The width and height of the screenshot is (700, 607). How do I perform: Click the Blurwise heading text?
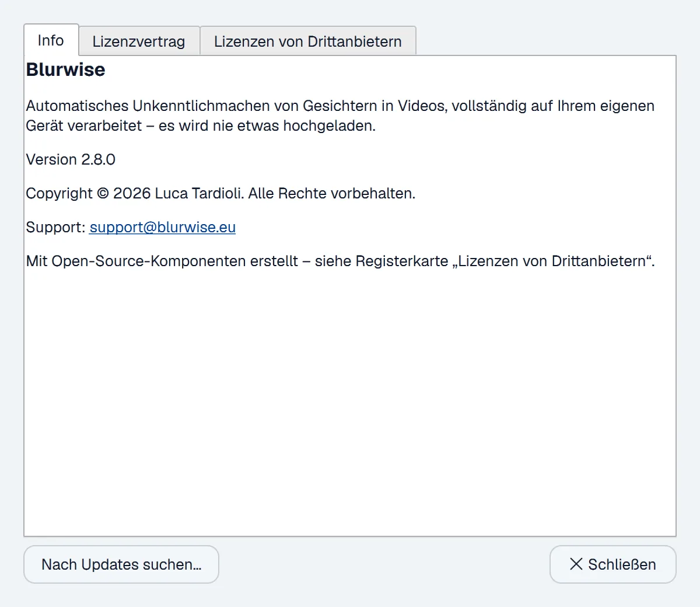[66, 69]
